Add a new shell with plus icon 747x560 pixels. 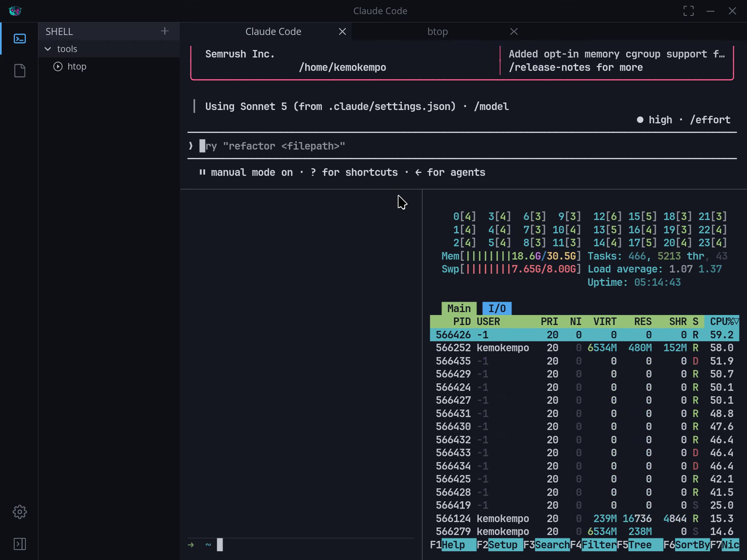coord(165,31)
